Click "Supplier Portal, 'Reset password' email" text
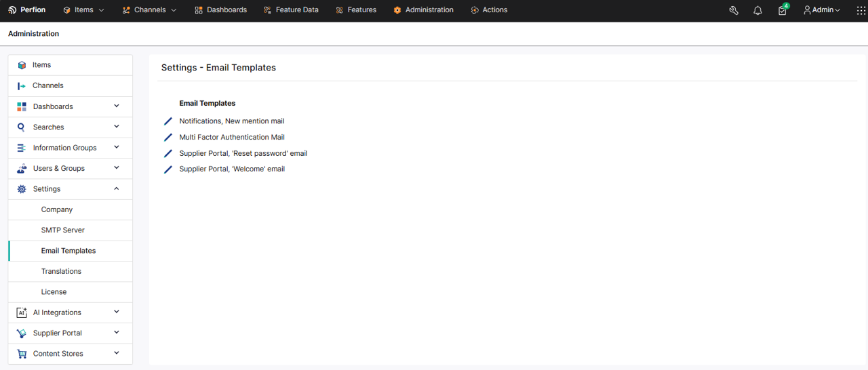Viewport: 868px width, 370px height. pyautogui.click(x=243, y=153)
